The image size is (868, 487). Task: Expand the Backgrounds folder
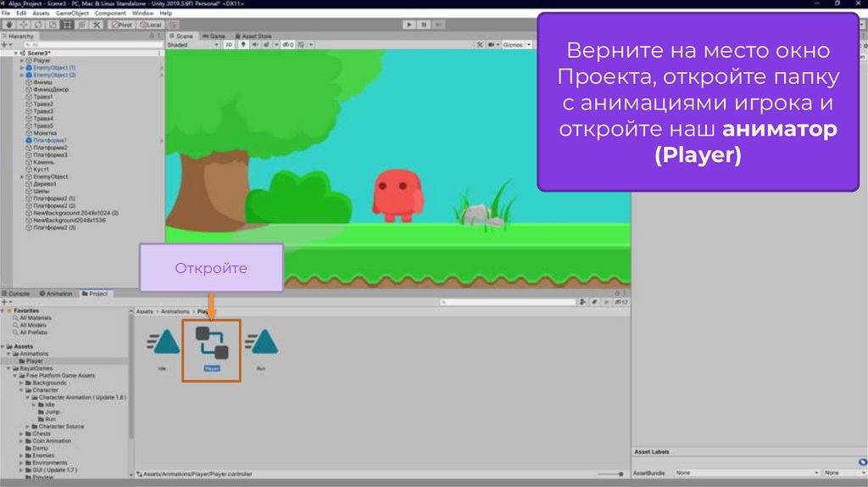point(21,383)
